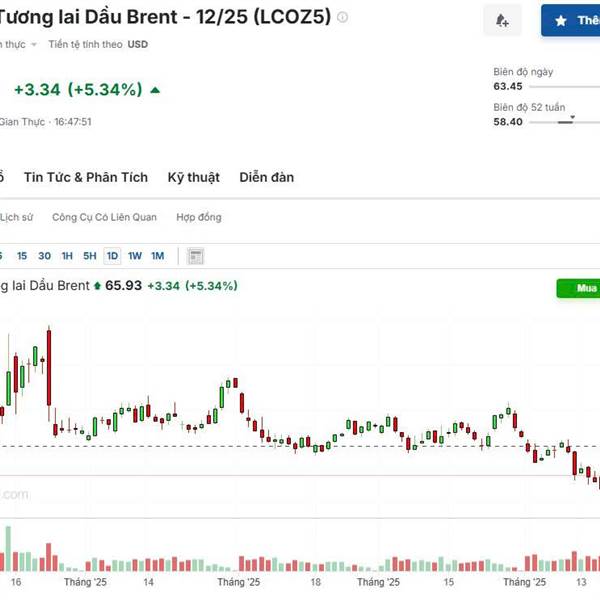The image size is (600, 600).
Task: Switch chart interval to 5H
Action: pyautogui.click(x=90, y=256)
